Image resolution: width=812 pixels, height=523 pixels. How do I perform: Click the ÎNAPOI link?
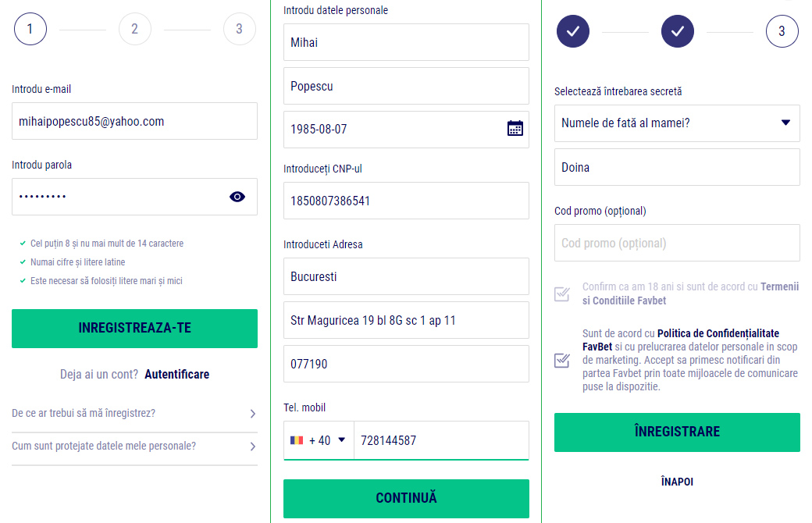click(x=676, y=482)
